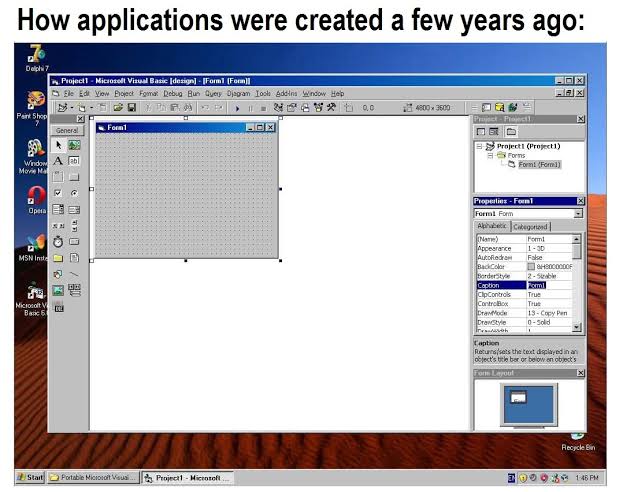Open the Edit menu
Image resolution: width=623 pixels, height=492 pixels.
(x=84, y=93)
